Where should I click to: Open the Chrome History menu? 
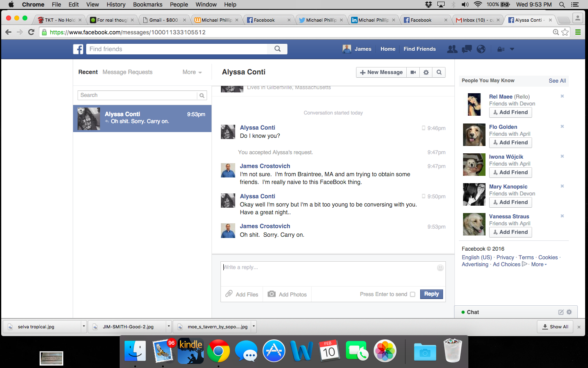tap(116, 4)
